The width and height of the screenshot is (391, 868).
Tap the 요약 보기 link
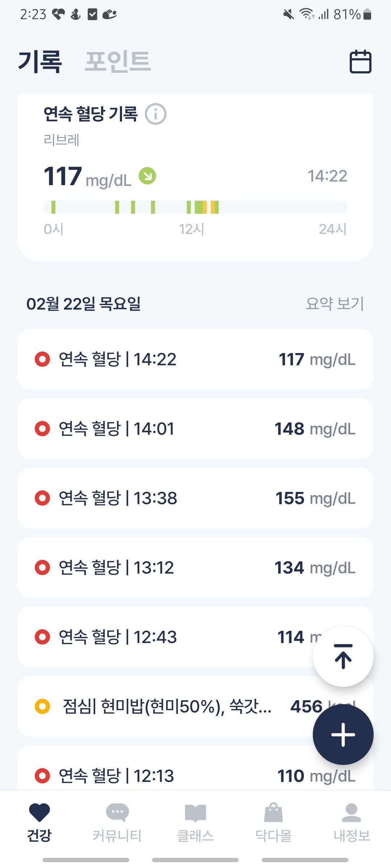335,304
